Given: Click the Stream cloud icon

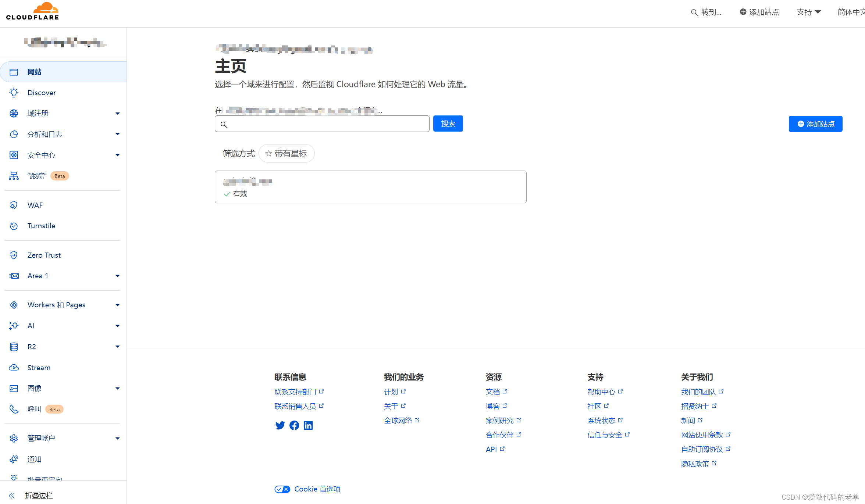Looking at the screenshot, I should click(x=14, y=368).
